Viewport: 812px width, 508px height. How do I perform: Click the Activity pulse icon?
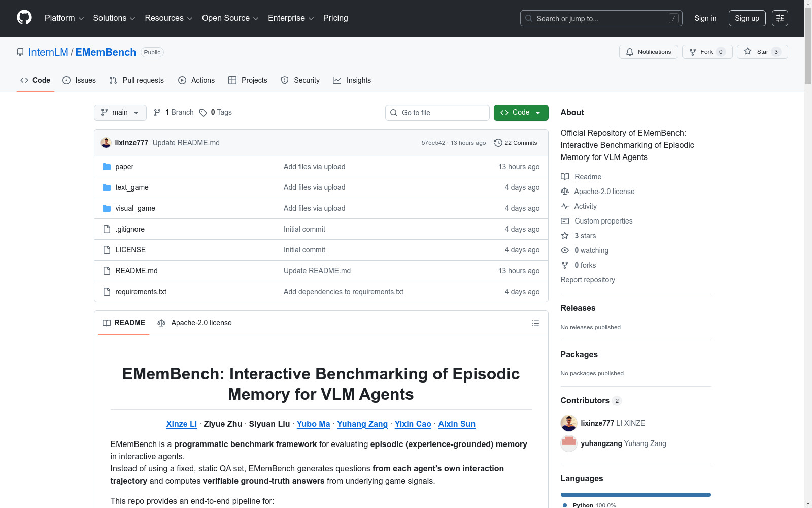pos(565,206)
